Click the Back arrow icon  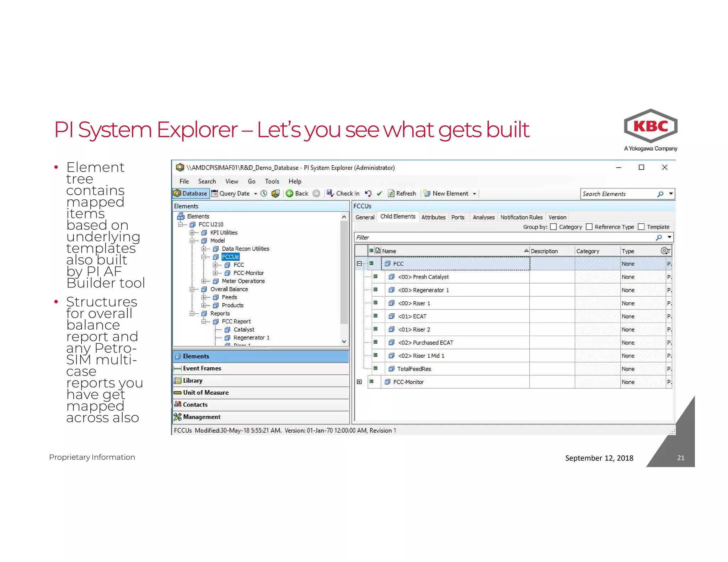pos(290,193)
